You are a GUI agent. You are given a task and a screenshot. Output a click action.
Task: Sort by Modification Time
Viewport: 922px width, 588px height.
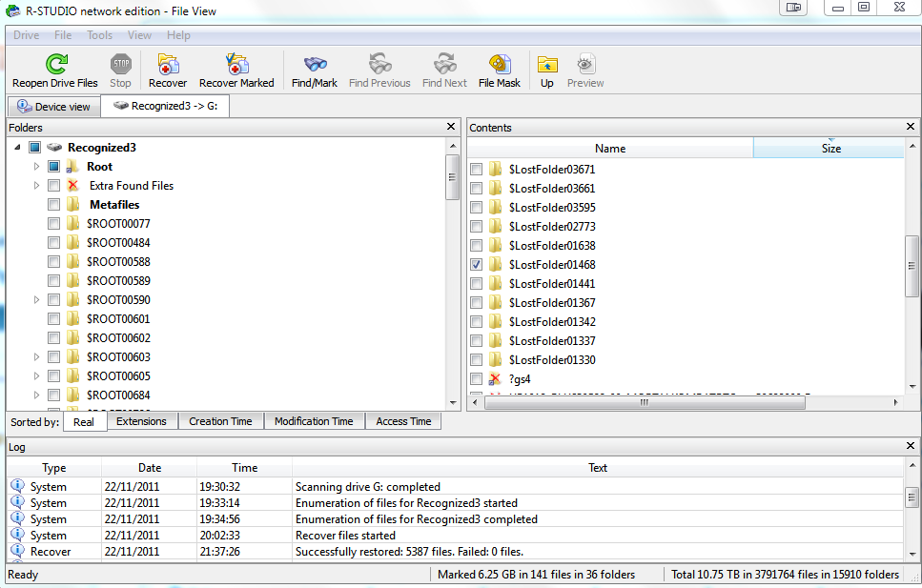(x=314, y=421)
